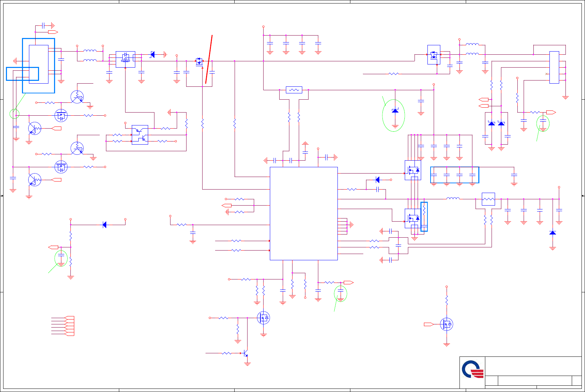Click the left TVS diode of the top-right pair

[492, 123]
